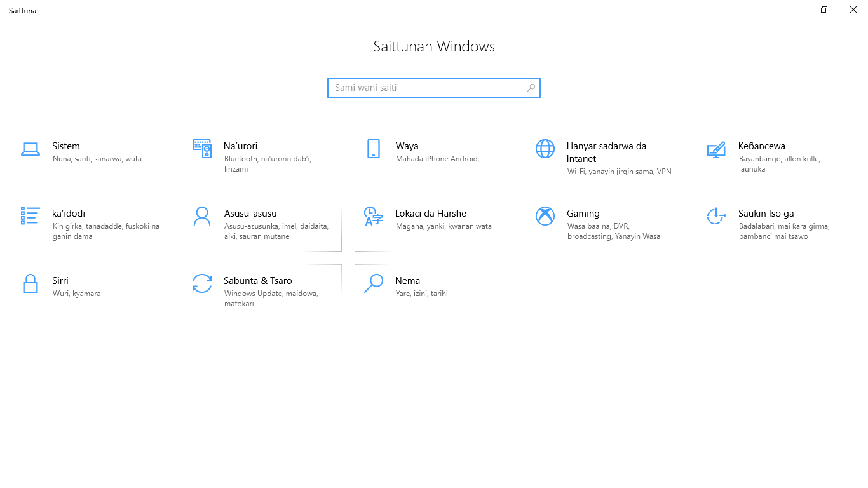
Task: Close the Saittuna window
Action: pos(853,10)
